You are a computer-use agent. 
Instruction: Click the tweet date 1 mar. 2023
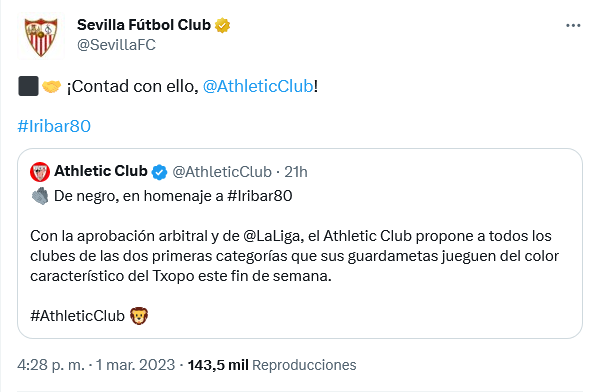(x=135, y=365)
